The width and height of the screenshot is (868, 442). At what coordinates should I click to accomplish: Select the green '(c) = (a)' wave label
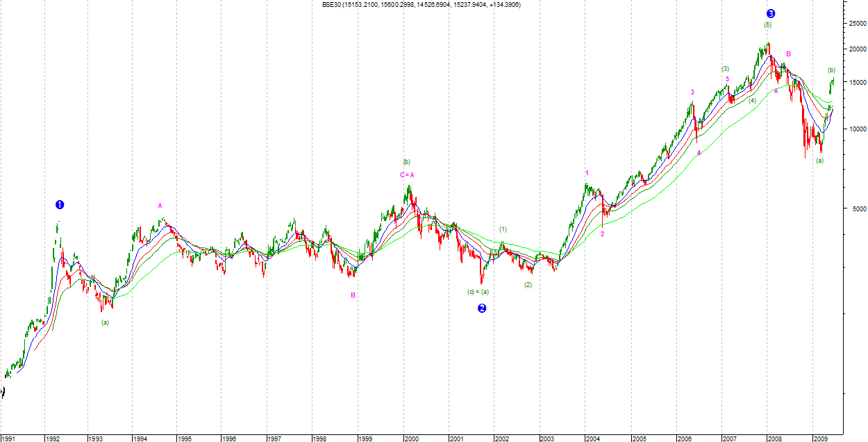coord(478,292)
